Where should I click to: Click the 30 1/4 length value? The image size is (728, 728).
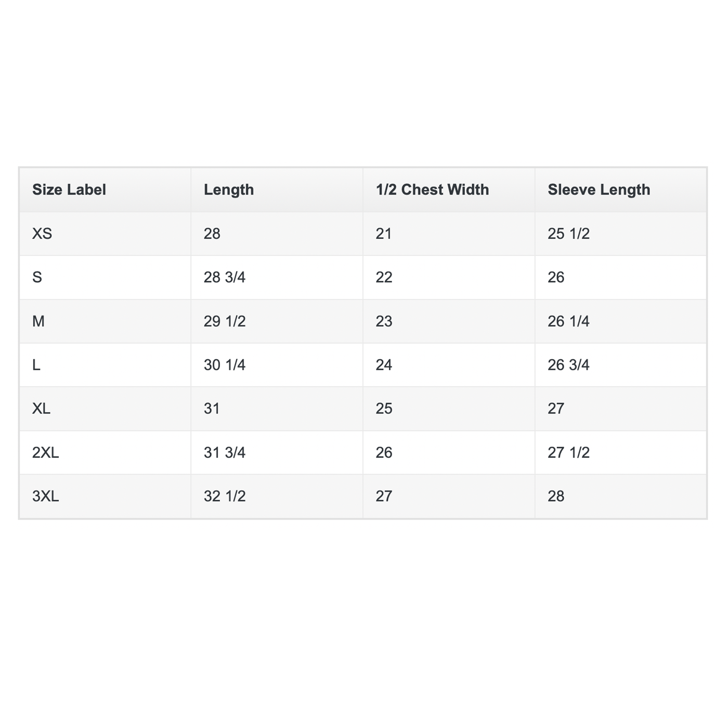click(x=225, y=365)
